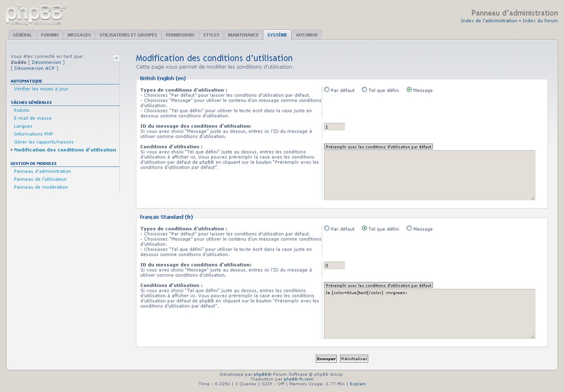564x392 pixels.
Task: Open 'Gérer les rapports/raisons' link
Action: tap(44, 142)
